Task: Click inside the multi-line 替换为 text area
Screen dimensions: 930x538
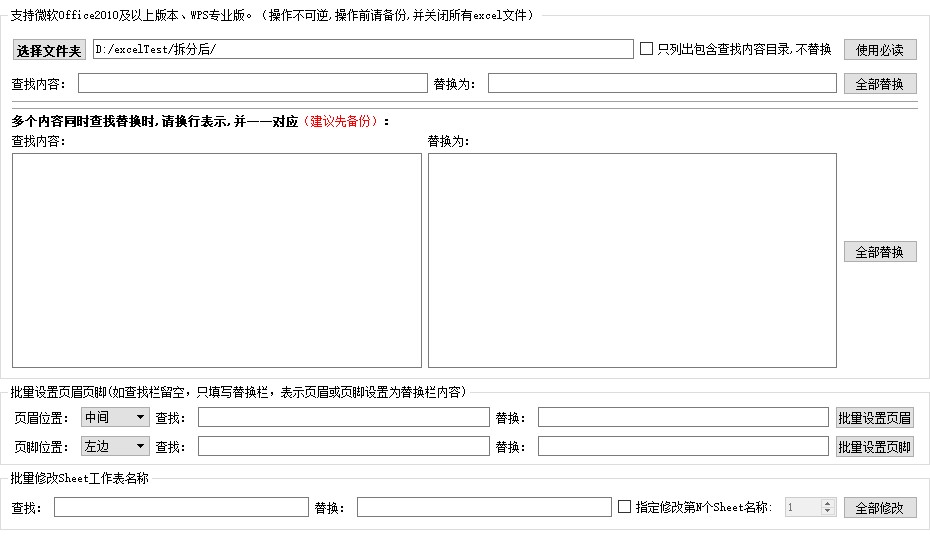Action: [x=632, y=260]
